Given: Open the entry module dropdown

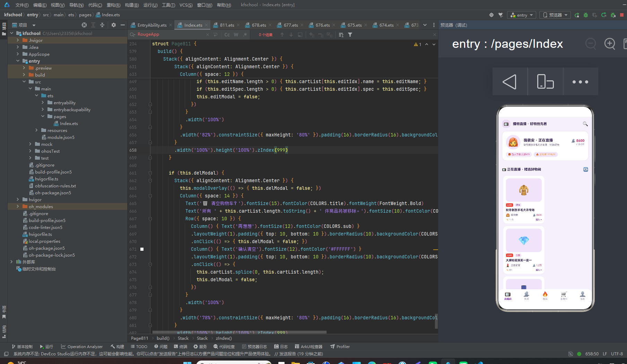Looking at the screenshot, I should (522, 15).
